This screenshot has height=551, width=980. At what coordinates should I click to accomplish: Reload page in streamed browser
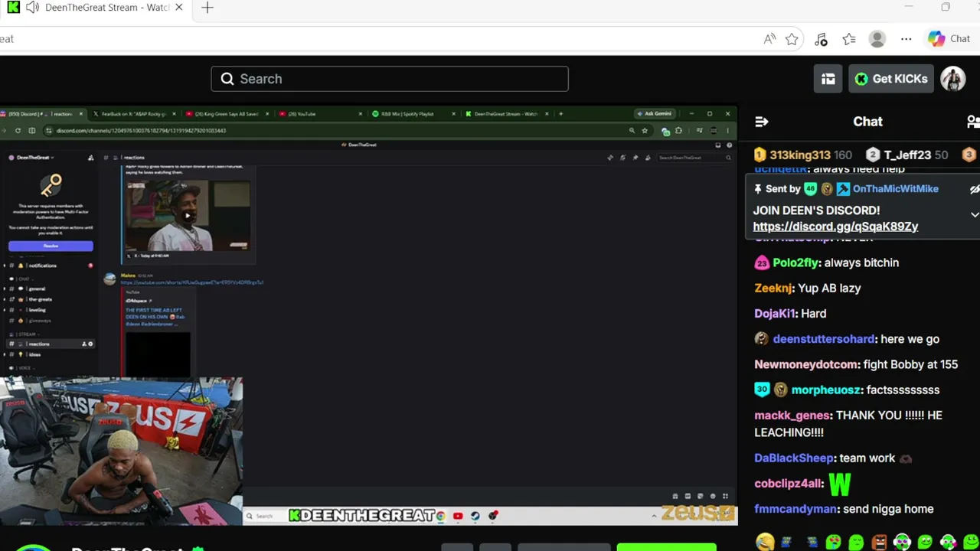click(x=18, y=131)
